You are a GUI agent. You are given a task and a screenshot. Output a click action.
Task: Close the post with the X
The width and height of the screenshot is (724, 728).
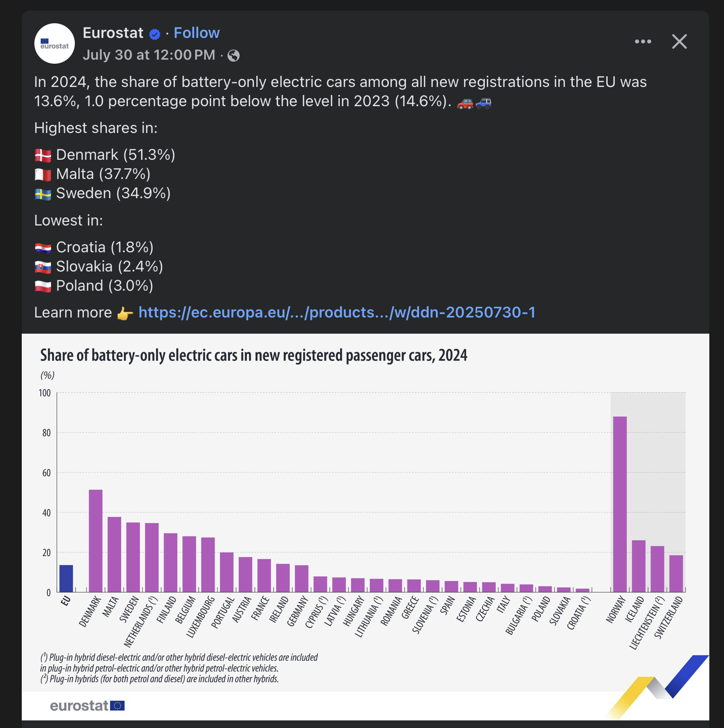click(679, 41)
